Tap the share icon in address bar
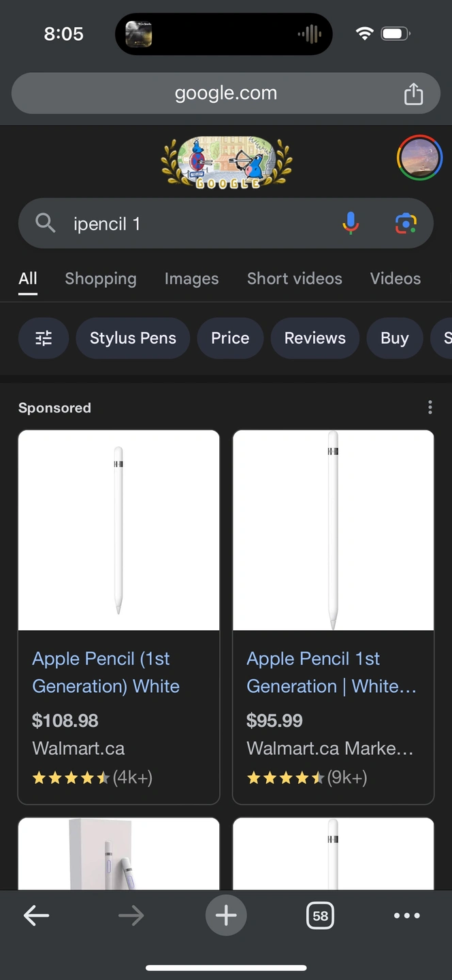The image size is (452, 980). tap(413, 94)
